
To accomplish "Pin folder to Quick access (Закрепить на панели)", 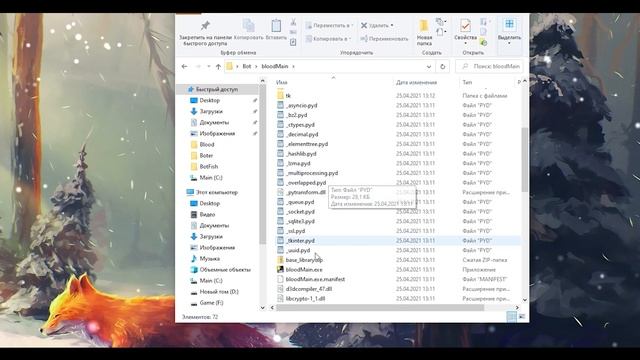I will 205,33.
